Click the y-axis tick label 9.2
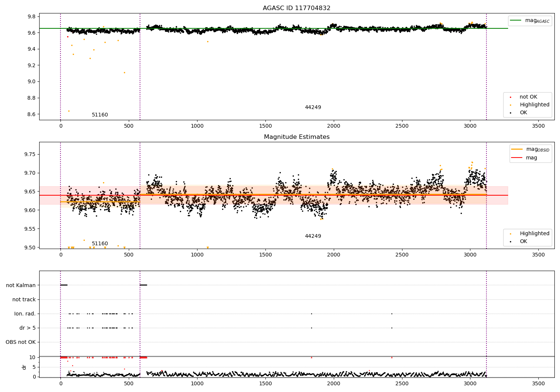 pos(32,66)
